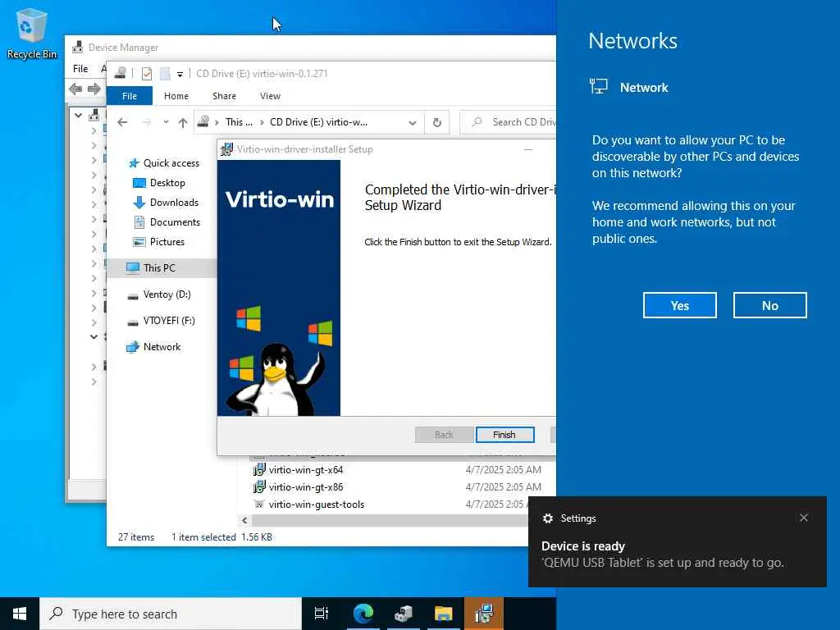Click the CD drive icon in Explorer's title bar
The width and height of the screenshot is (840, 630).
121,73
